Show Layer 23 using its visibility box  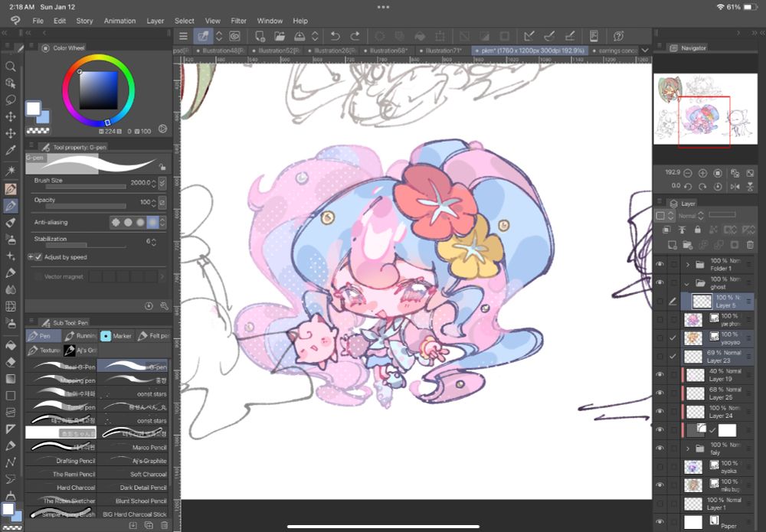coord(660,356)
